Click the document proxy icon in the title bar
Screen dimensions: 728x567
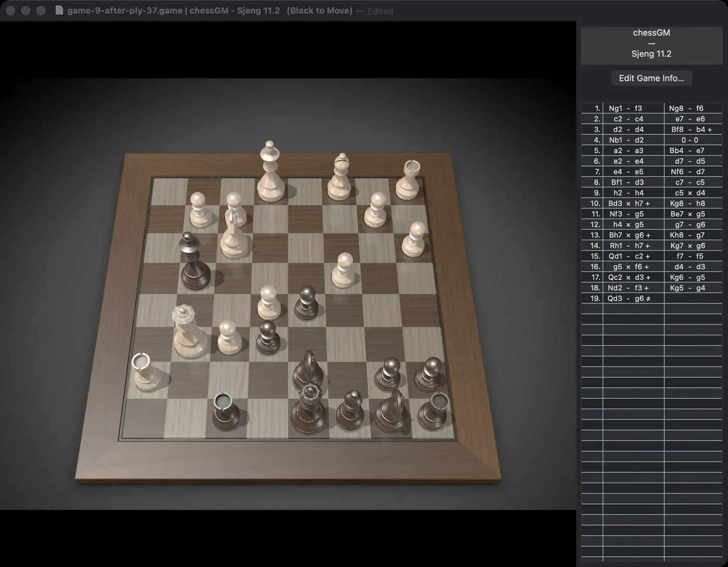coord(59,10)
